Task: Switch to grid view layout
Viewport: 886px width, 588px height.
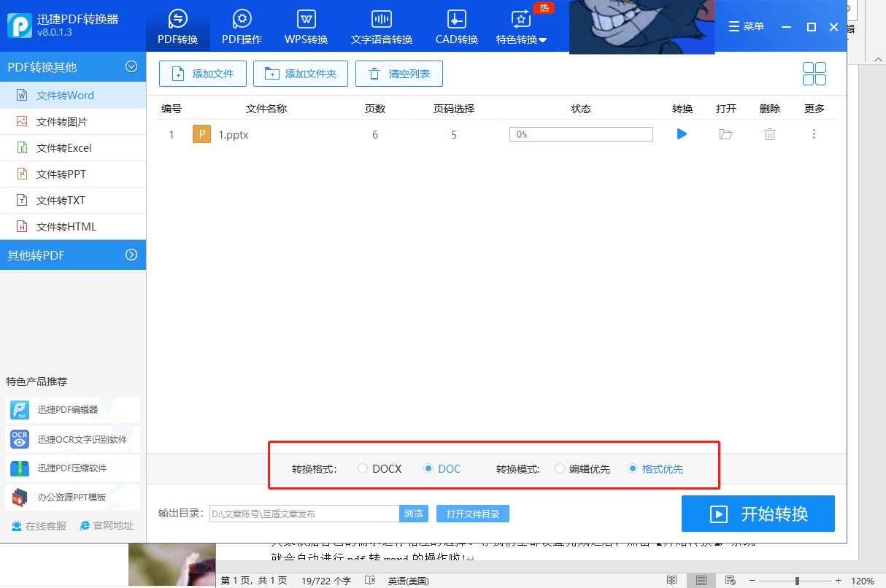Action: 814,74
